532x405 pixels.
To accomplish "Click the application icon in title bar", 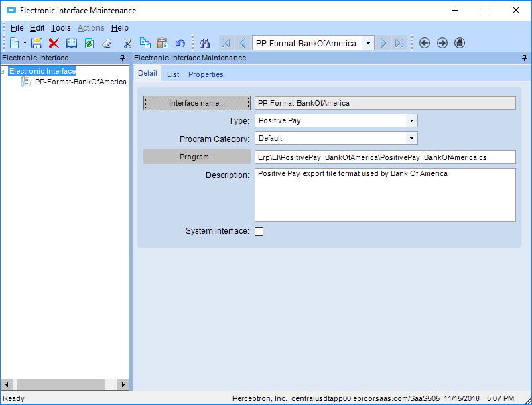I will [11, 11].
